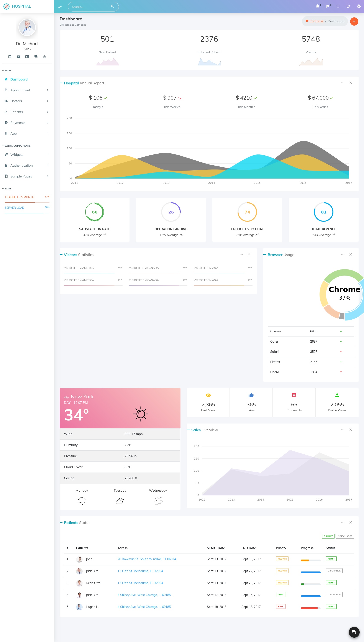Open Visitors Statistics options menu

pos(241,254)
